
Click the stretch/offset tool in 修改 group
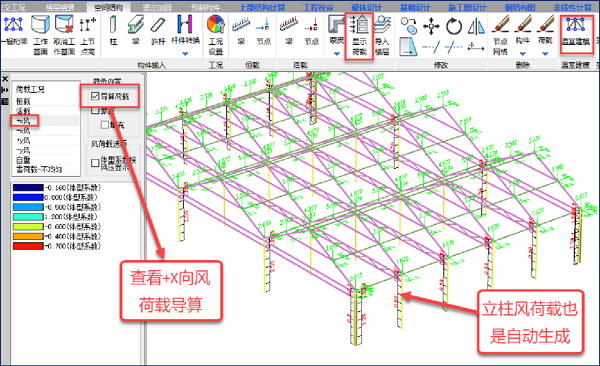point(408,47)
